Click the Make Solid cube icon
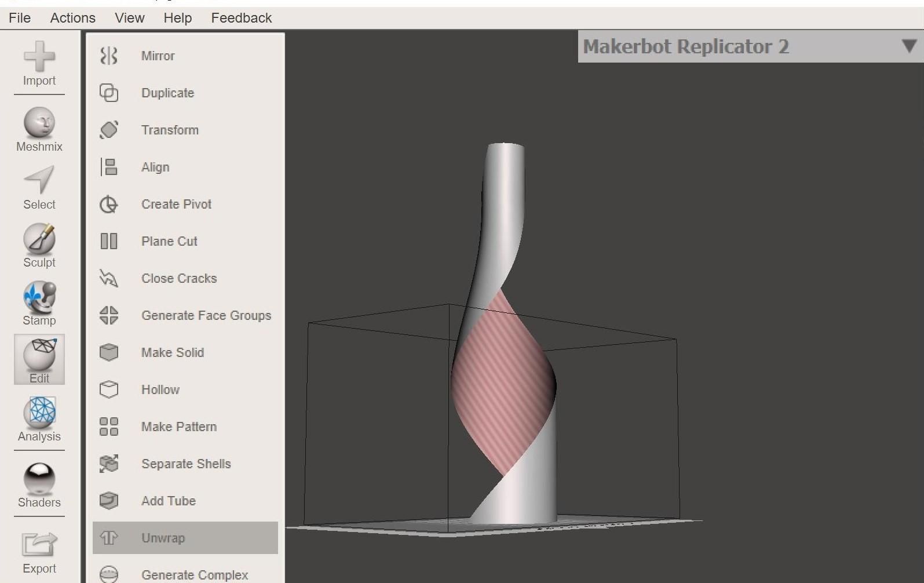Screen dimensions: 924x583 click(109, 352)
